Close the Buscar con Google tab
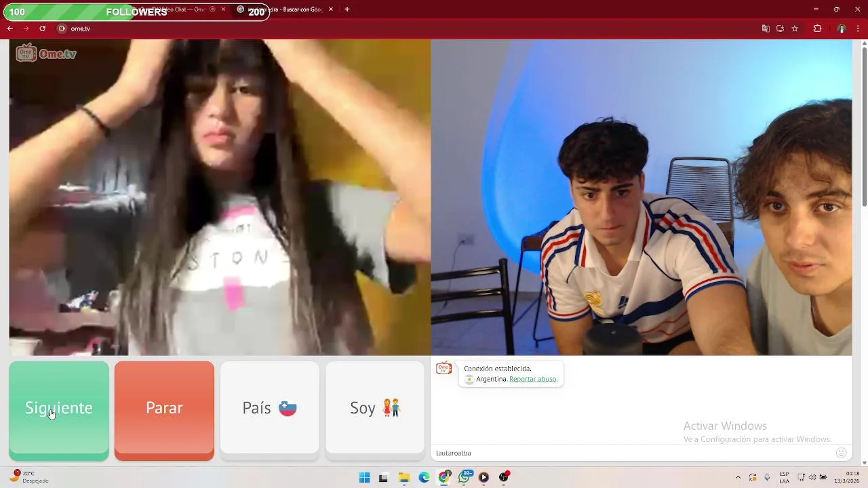 [331, 9]
